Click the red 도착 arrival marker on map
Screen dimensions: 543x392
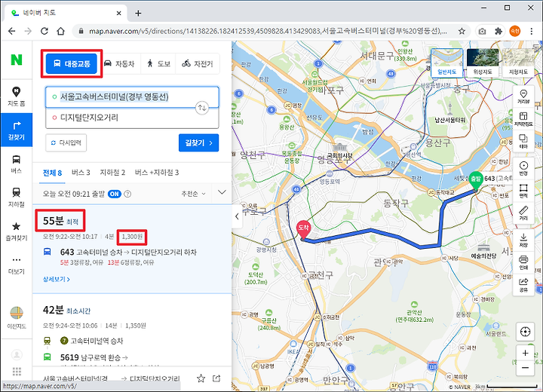pos(303,229)
